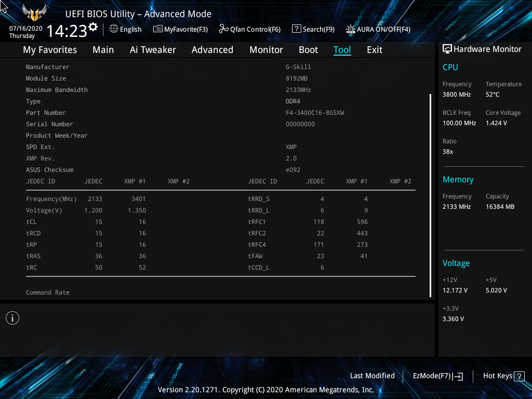Open the Ai Tweaker tab

(x=153, y=50)
